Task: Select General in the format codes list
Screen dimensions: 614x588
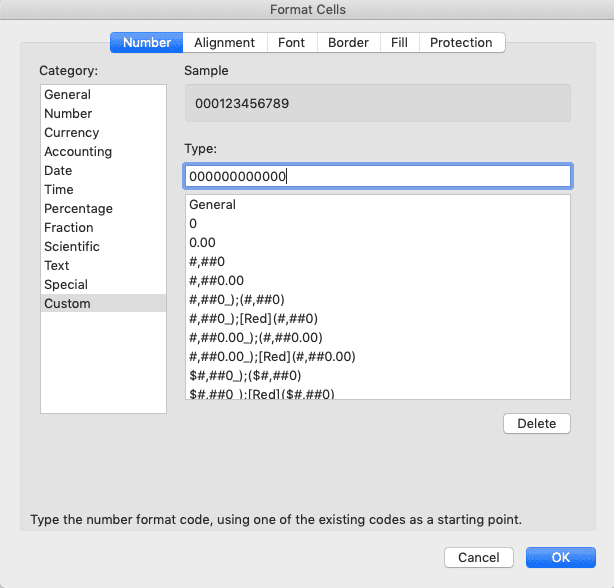Action: 378,205
